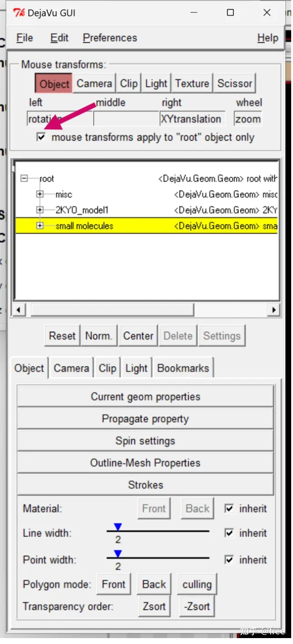Click the DejaVu Tk window icon

pyautogui.click(x=19, y=13)
